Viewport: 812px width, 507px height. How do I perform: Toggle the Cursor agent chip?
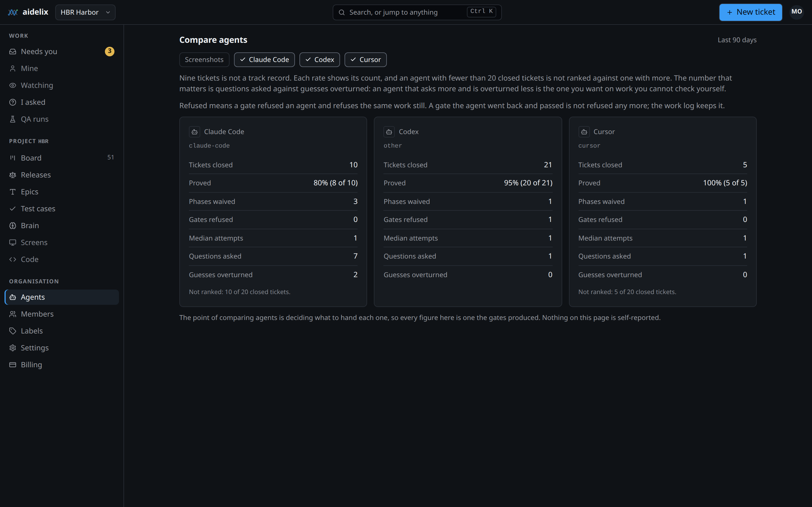click(x=365, y=60)
